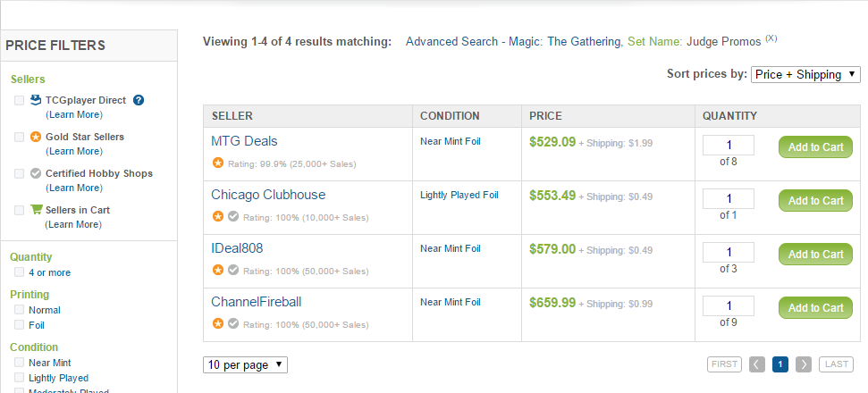868x393 pixels.
Task: Enable the TCGplayer Direct checkbox
Action: click(x=20, y=100)
